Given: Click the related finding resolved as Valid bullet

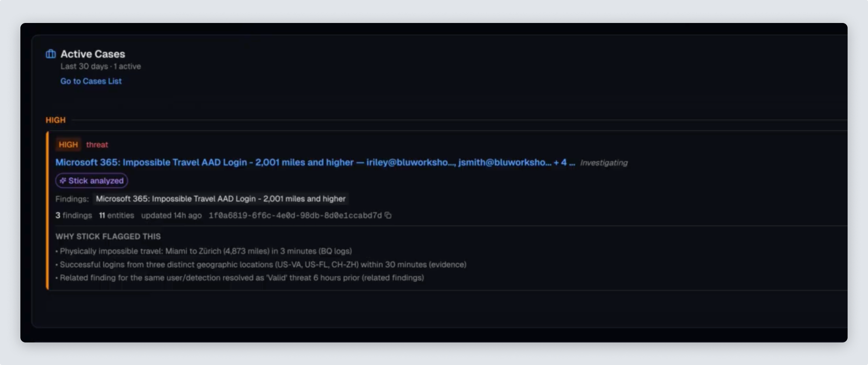Looking at the screenshot, I should 240,277.
